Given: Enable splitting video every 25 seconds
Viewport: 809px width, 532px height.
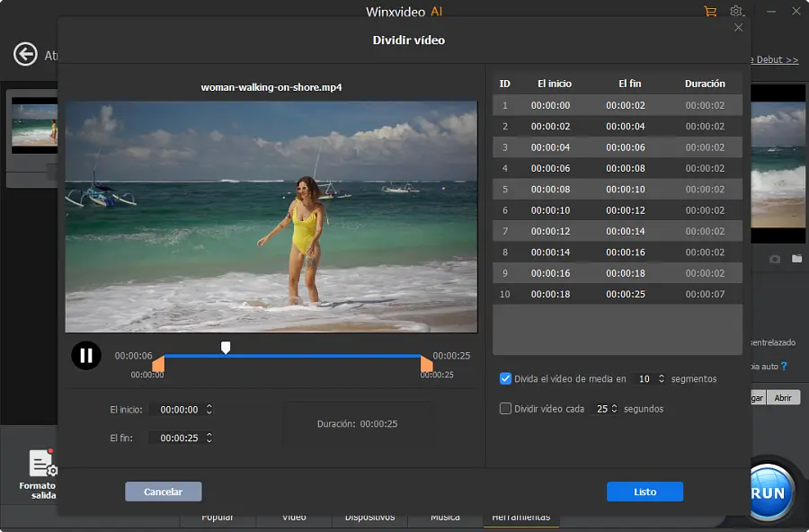Looking at the screenshot, I should [506, 409].
